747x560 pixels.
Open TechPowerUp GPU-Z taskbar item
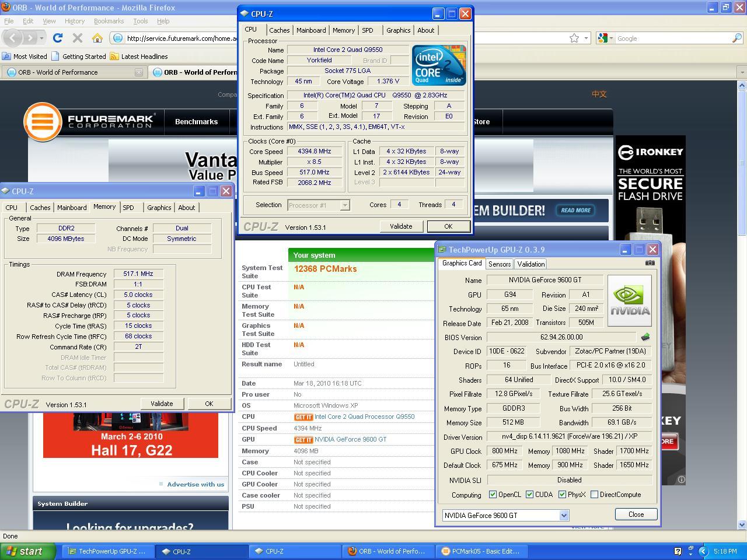tap(109, 551)
